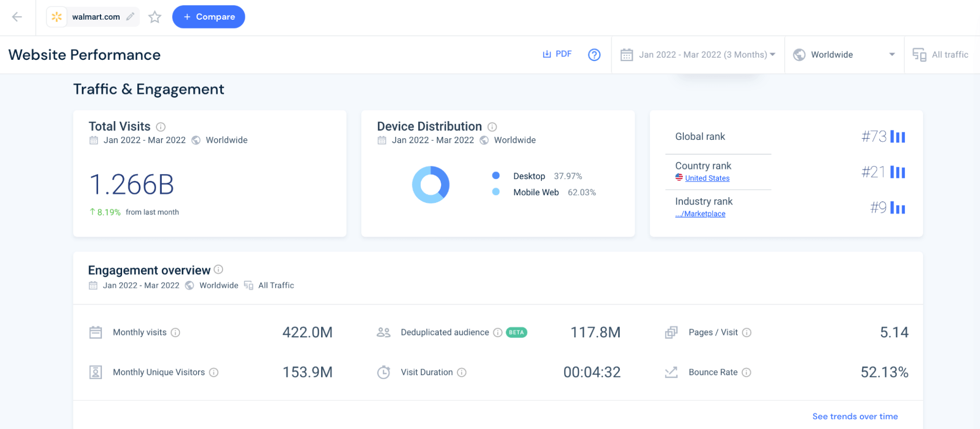The height and width of the screenshot is (429, 980).
Task: Click the 00:04:32 visit duration value
Action: point(592,372)
